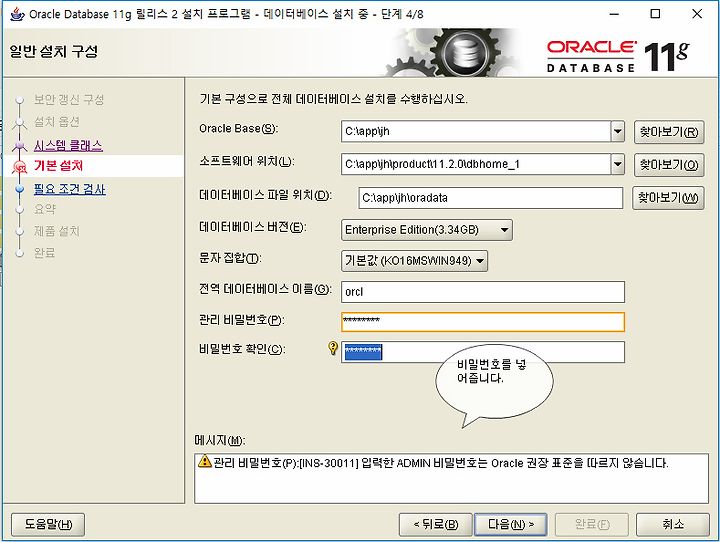Click the 시스템 클래스 step bullet icon
This screenshot has width=720, height=542.
click(19, 146)
